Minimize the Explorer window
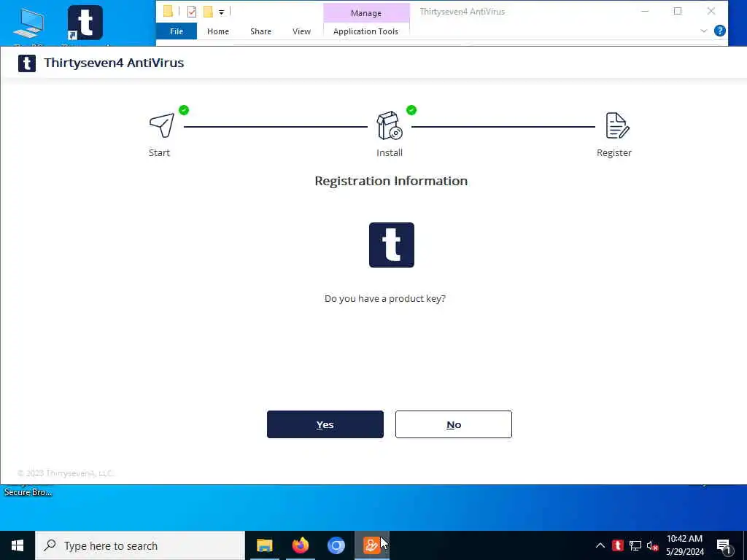The width and height of the screenshot is (747, 560). tap(645, 12)
